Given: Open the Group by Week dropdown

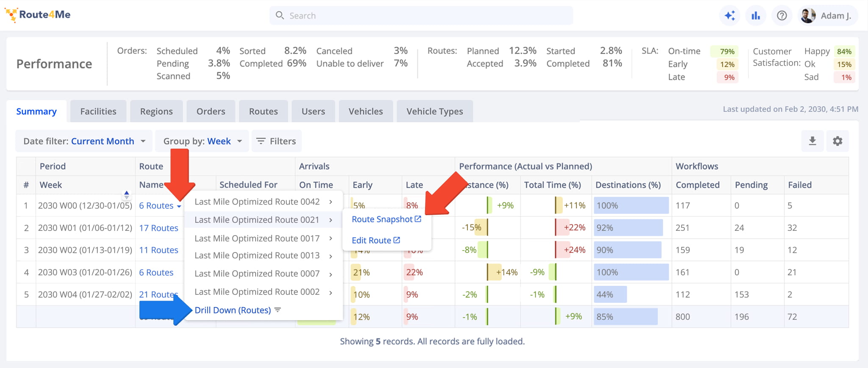Looking at the screenshot, I should pyautogui.click(x=202, y=141).
